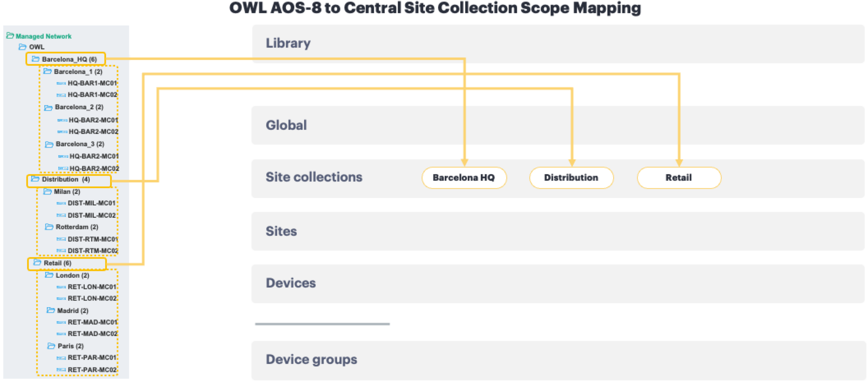Click the device icon beside RET-PAR-MC01
868x382 pixels.
(x=61, y=358)
